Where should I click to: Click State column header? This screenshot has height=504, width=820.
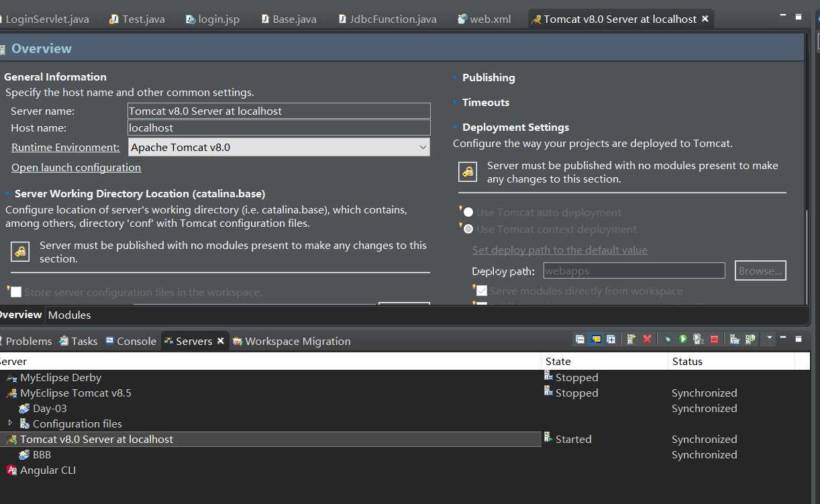[605, 361]
